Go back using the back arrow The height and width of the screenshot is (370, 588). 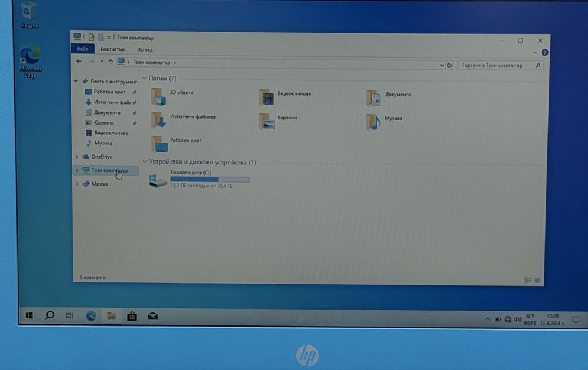coord(79,62)
